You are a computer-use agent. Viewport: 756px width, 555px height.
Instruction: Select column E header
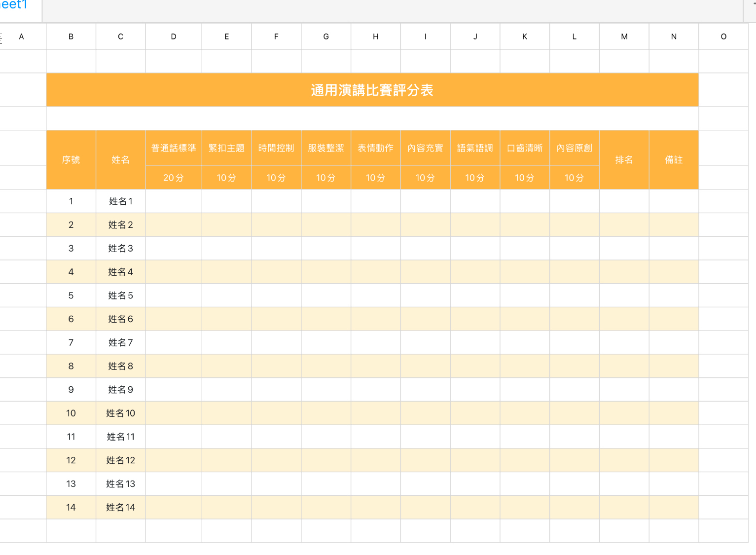[227, 37]
